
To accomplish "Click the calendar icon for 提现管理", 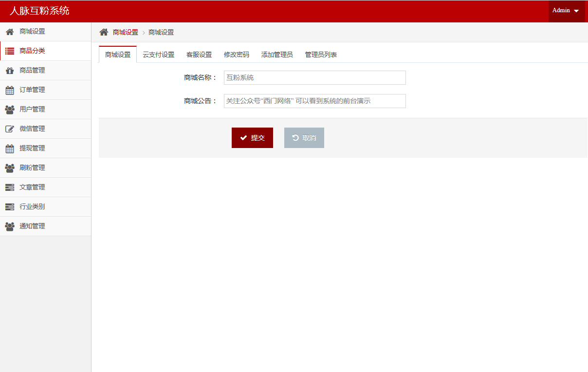I will click(x=10, y=149).
